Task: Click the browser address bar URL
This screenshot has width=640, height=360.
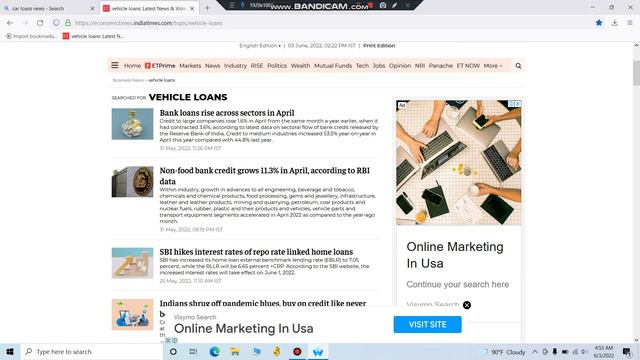Action: click(149, 23)
